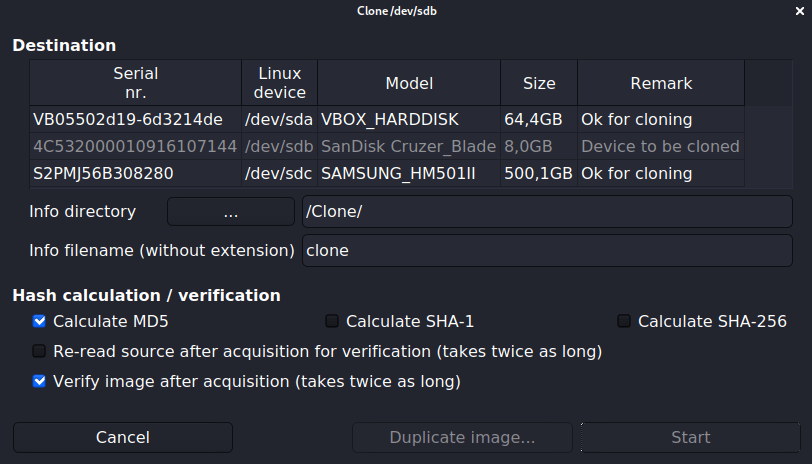812x464 pixels.
Task: Toggle verify image after acquisition
Action: click(40, 381)
